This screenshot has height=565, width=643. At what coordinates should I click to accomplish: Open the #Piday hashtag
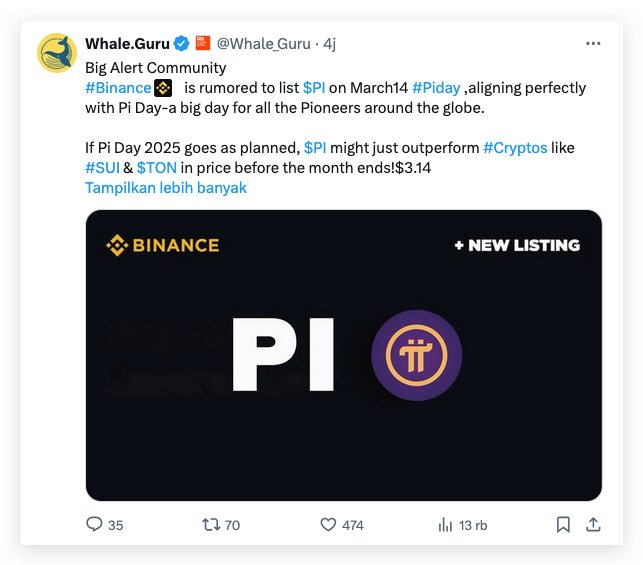(436, 88)
